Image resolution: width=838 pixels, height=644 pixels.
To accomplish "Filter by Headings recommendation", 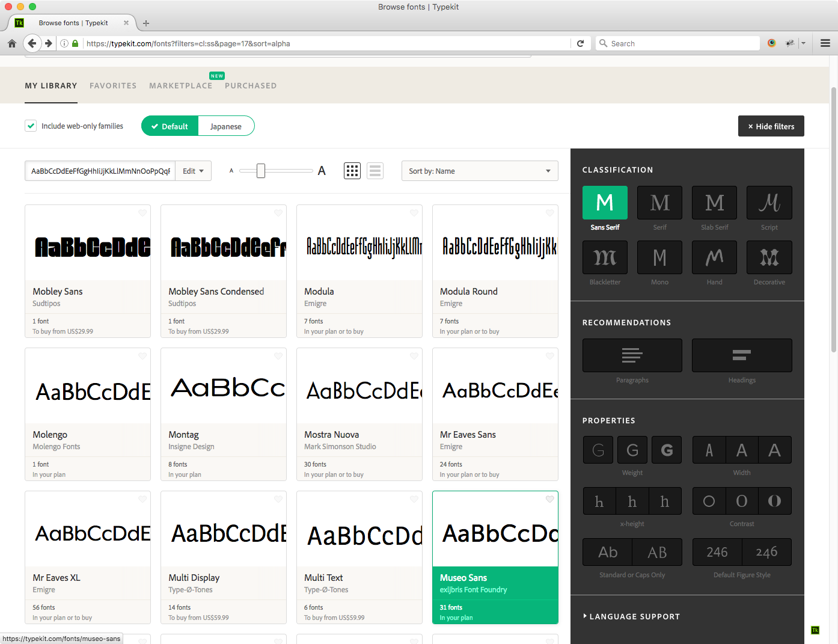I will [742, 355].
